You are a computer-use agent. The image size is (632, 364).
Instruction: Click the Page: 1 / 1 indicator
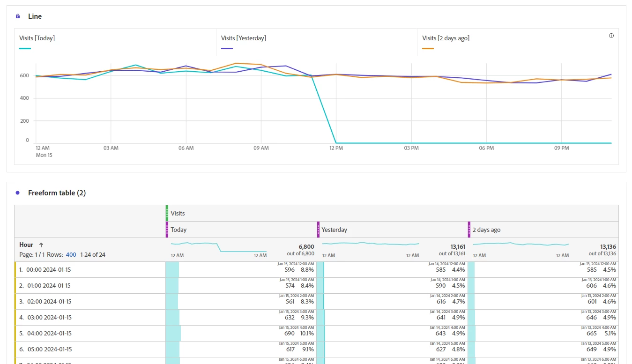coord(32,255)
